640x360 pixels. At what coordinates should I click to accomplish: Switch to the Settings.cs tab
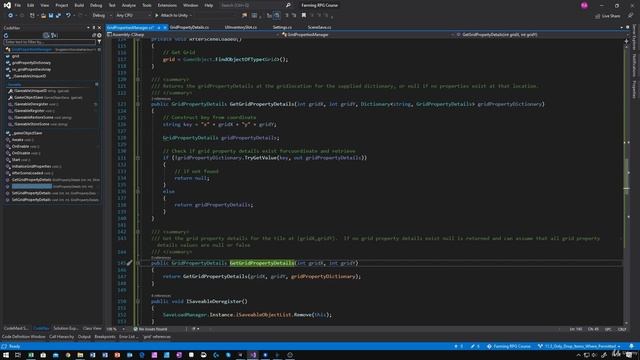(282, 27)
